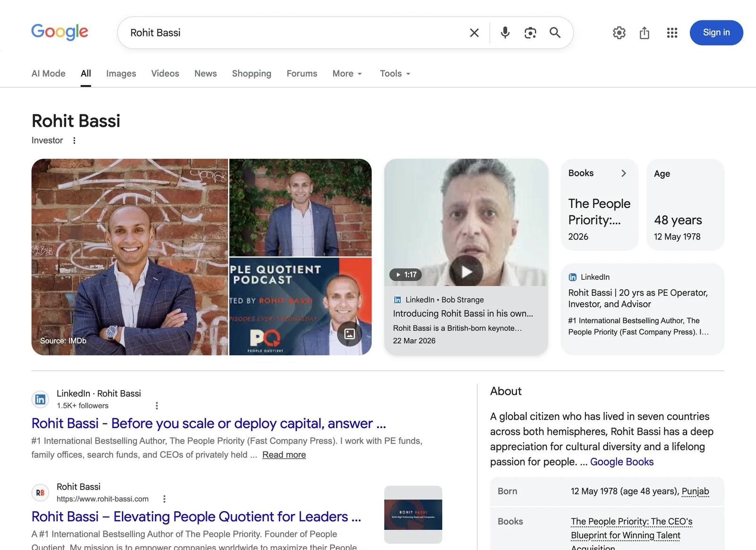This screenshot has width=756, height=550.
Task: Click the 1:17 video duration badge
Action: pos(405,275)
